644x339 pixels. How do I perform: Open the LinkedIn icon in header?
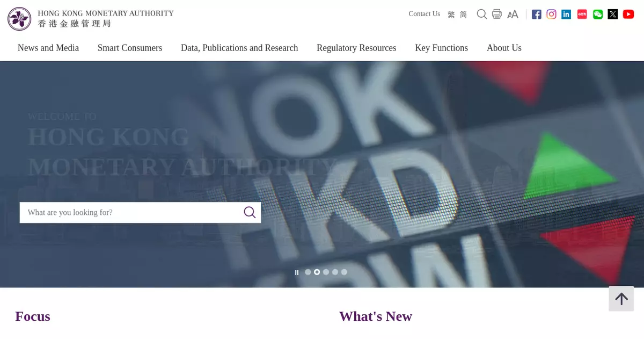(x=566, y=15)
